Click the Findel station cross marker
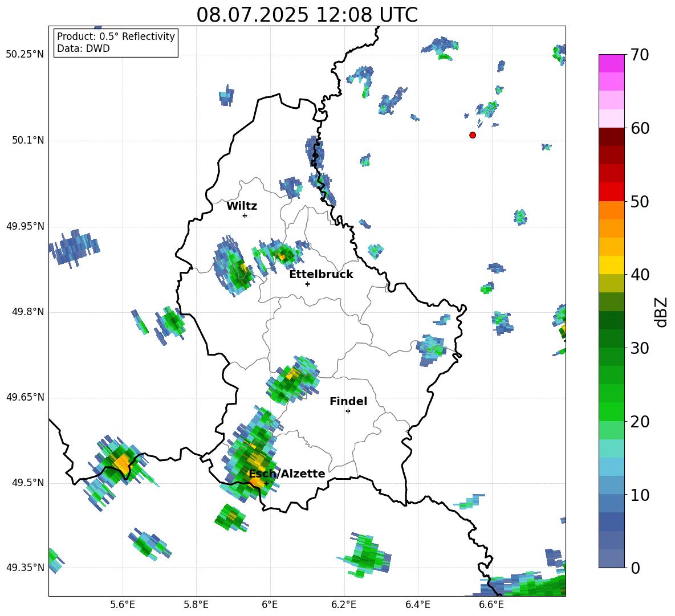This screenshot has width=675, height=616. pos(348,411)
